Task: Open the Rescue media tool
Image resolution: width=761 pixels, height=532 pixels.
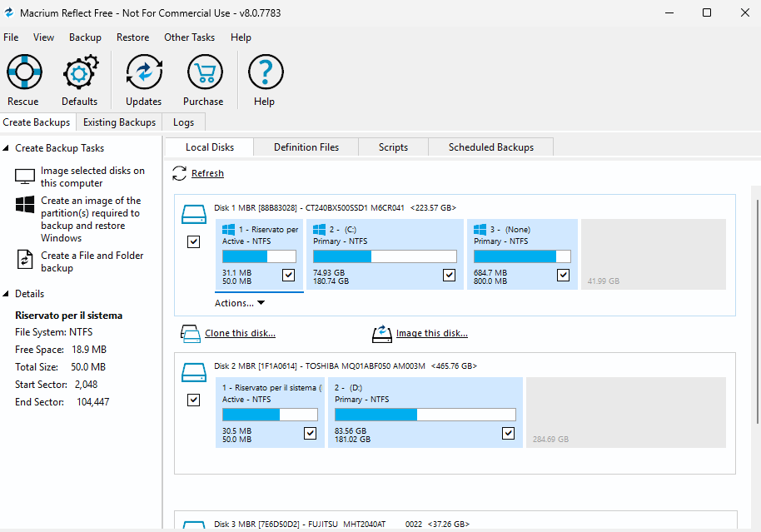Action: (24, 72)
